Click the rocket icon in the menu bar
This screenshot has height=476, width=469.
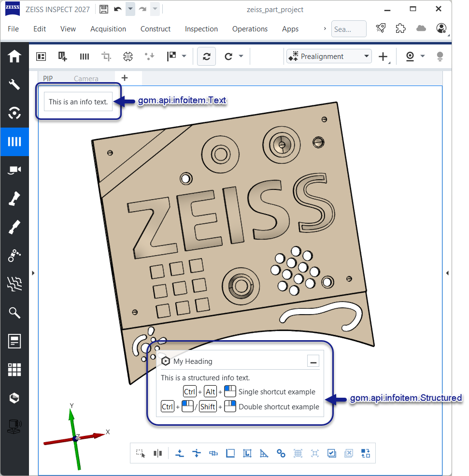[x=381, y=29]
